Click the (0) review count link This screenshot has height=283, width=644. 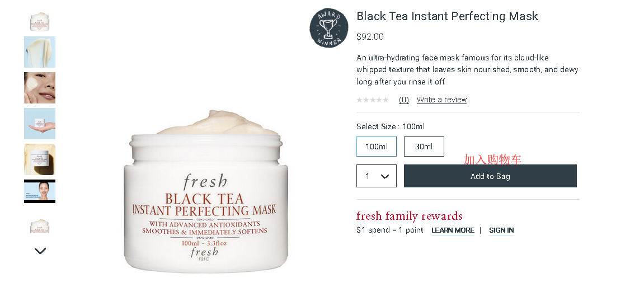[404, 100]
